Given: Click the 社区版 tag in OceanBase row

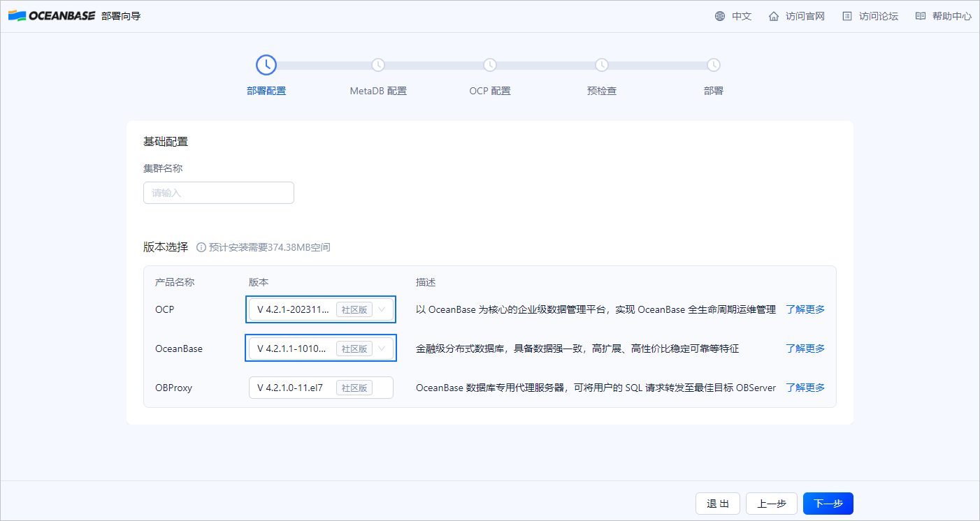Looking at the screenshot, I should tap(354, 348).
